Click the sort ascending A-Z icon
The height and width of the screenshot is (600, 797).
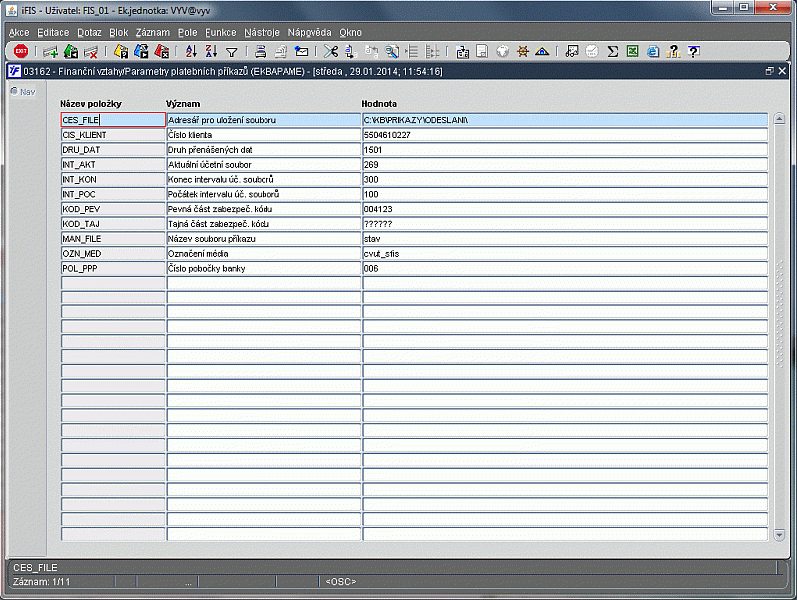coord(192,51)
